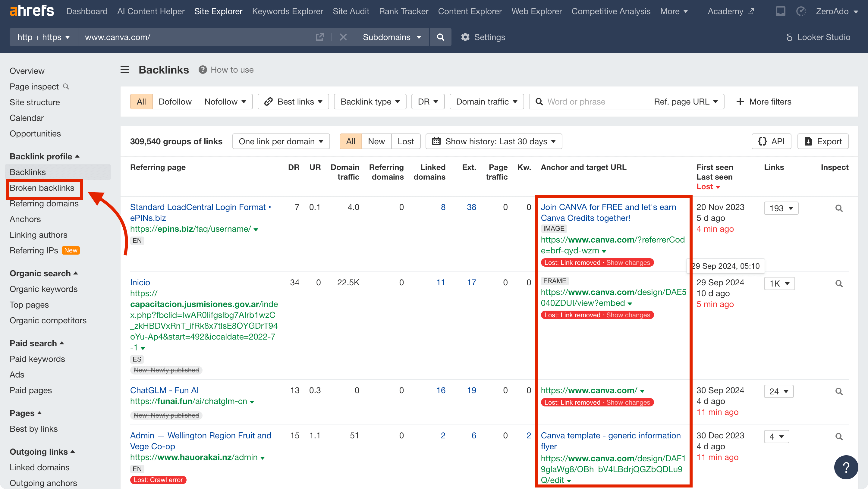
Task: Run search with the magnifier icon
Action: tap(440, 37)
